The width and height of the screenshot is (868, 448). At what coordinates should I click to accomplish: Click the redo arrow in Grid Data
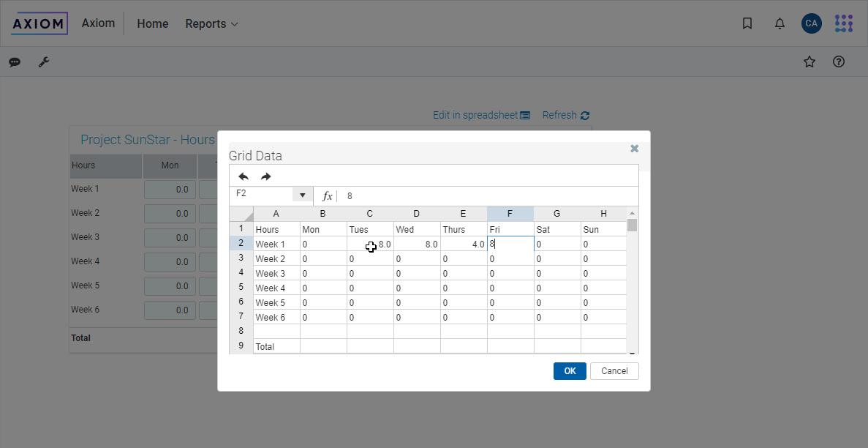pyautogui.click(x=266, y=176)
